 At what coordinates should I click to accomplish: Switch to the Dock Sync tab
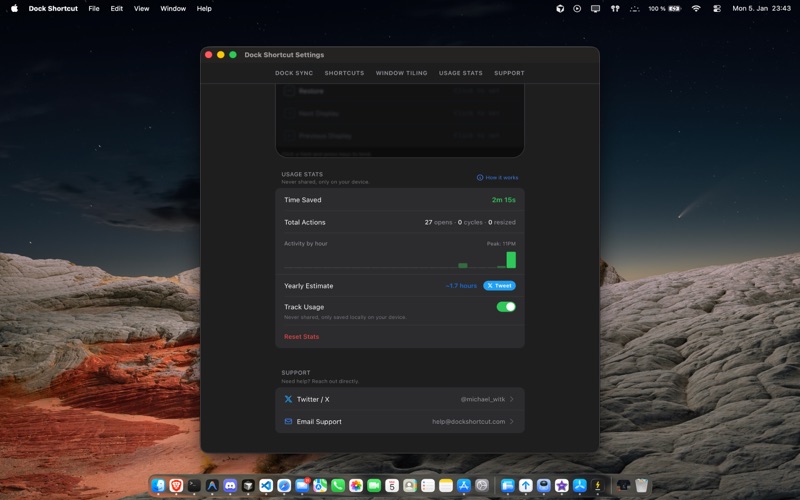[294, 73]
